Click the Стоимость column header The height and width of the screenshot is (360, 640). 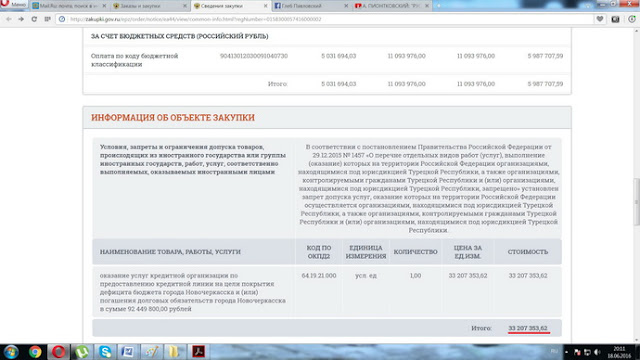point(528,252)
